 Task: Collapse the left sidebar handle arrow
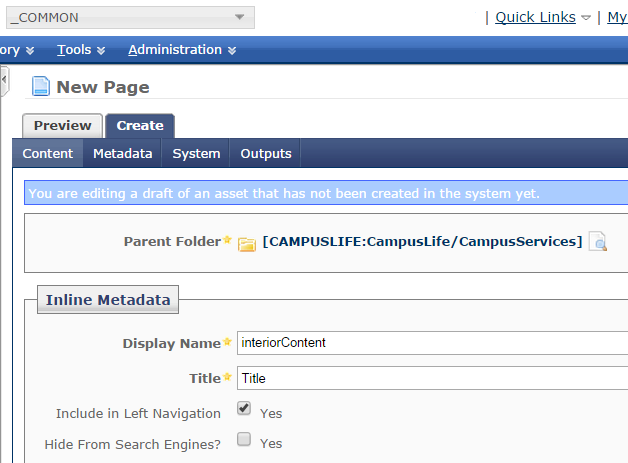click(4, 81)
